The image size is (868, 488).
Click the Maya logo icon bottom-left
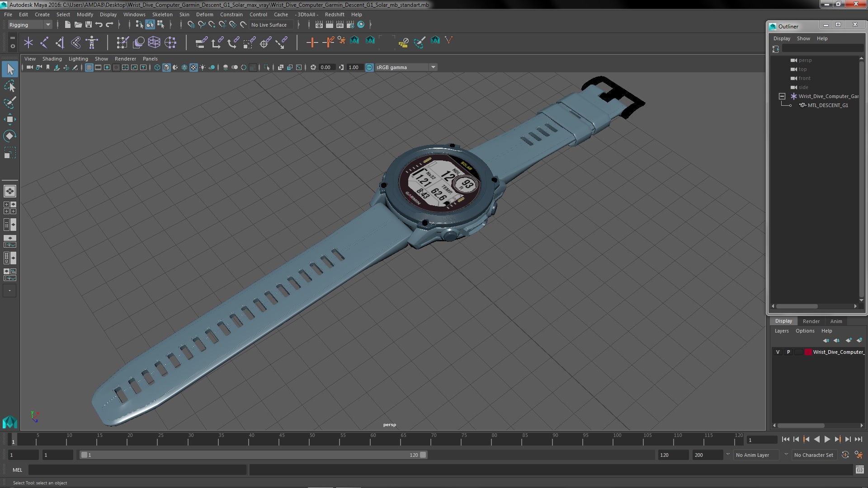pyautogui.click(x=10, y=422)
